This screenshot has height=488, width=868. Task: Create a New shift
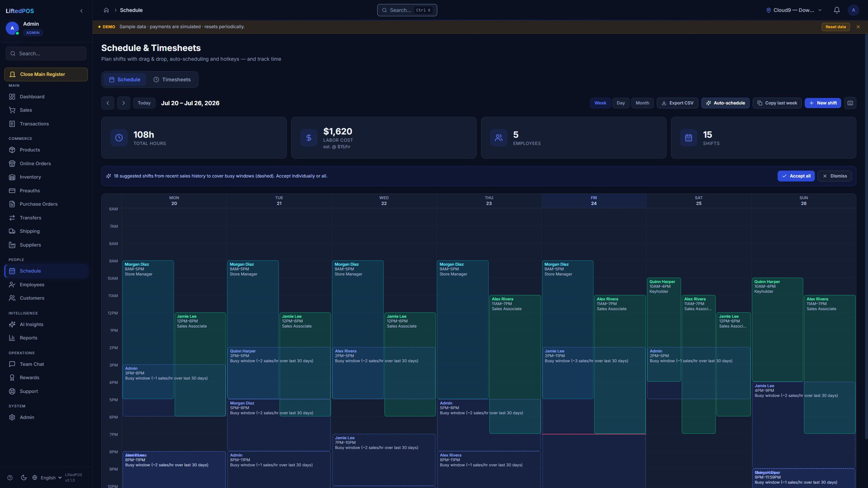pos(823,103)
